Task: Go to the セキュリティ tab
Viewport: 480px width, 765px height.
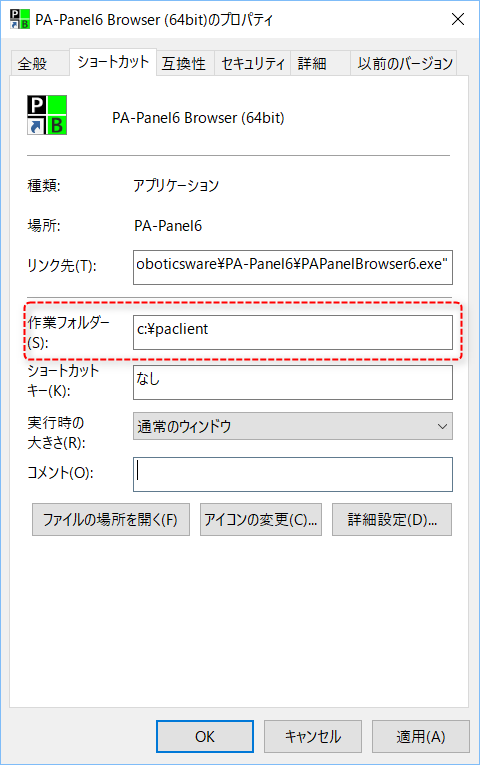Action: (x=253, y=63)
